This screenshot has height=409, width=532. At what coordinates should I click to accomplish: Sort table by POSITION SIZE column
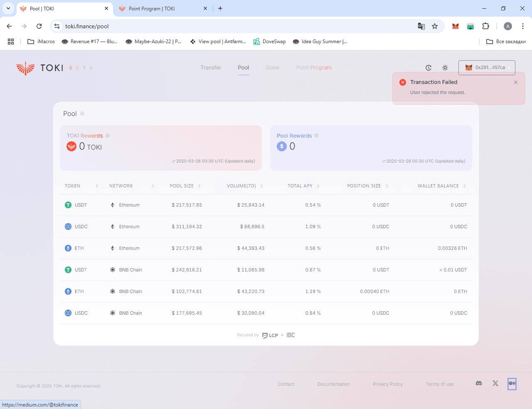click(x=368, y=186)
